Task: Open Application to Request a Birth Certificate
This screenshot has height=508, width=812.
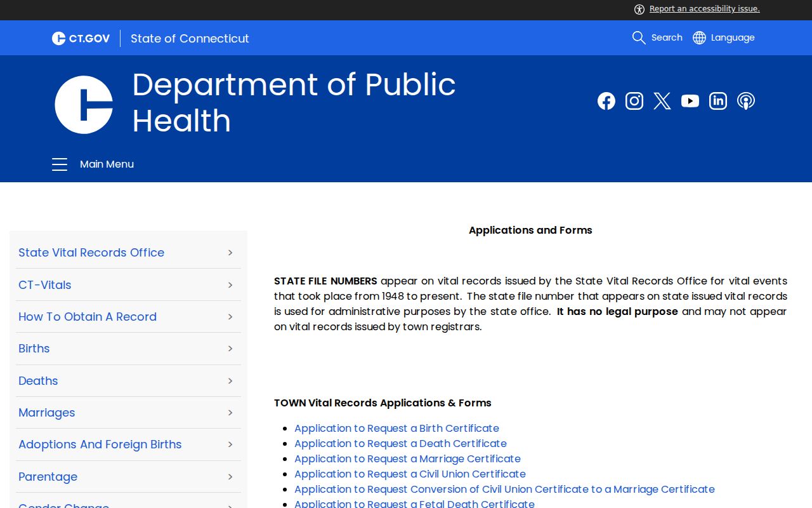Action: coord(396,429)
